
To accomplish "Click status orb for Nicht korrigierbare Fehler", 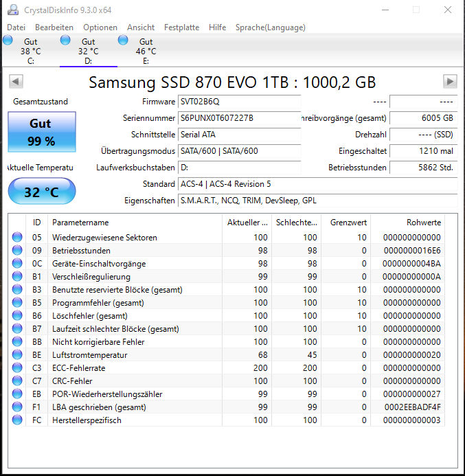I will click(17, 341).
